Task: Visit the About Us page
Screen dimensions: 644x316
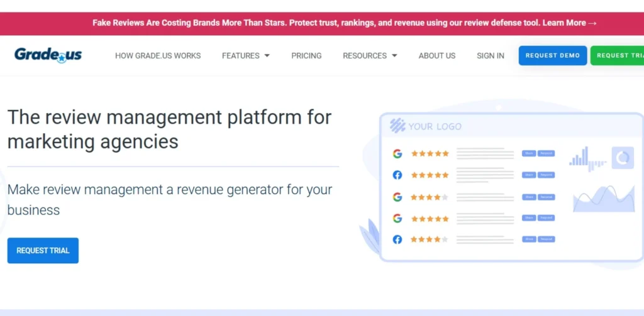Action: coord(437,56)
